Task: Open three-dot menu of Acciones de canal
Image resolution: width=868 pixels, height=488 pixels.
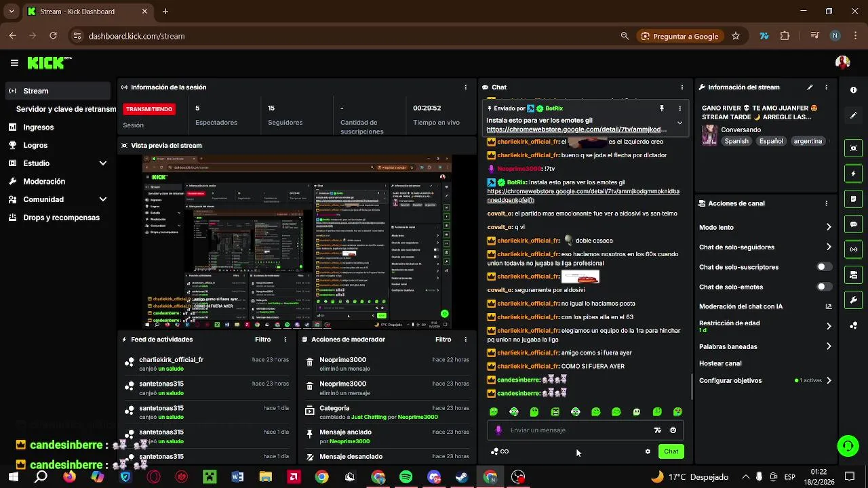Action: tap(826, 203)
